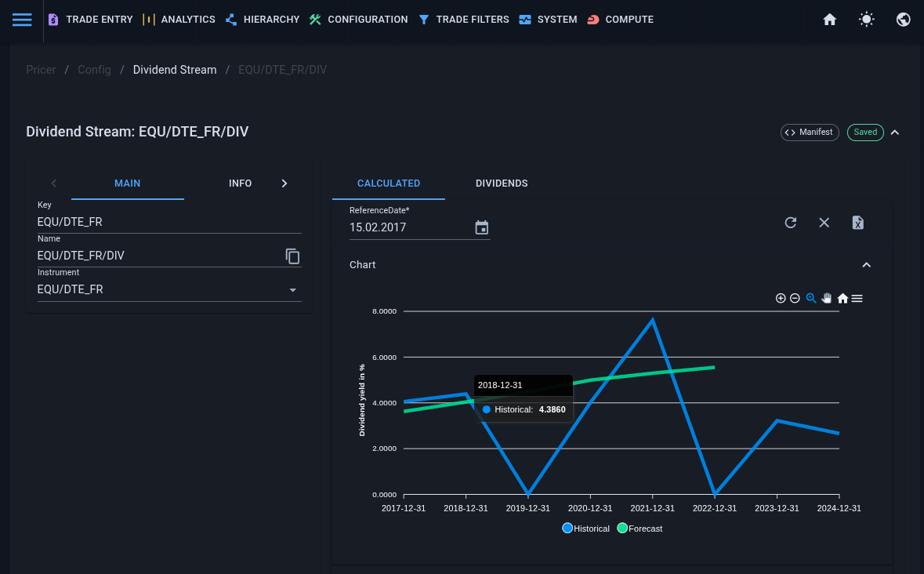Navigate to Config breadcrumb
This screenshot has height=574, width=924.
[x=94, y=70]
